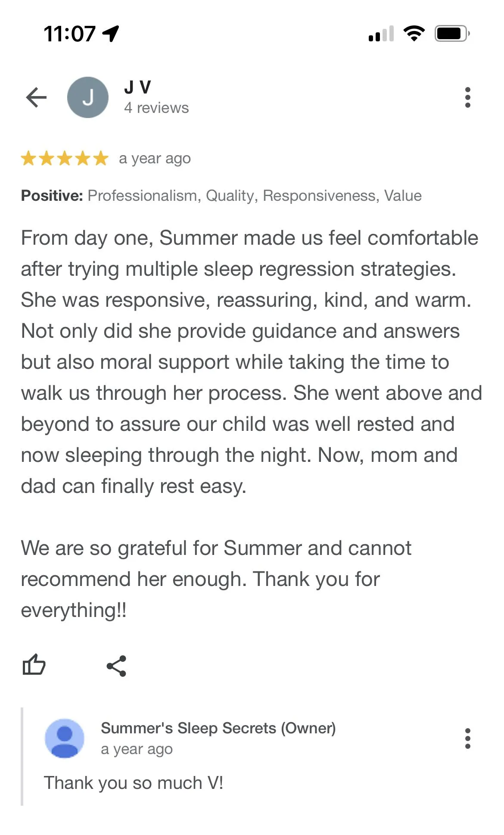Tap the Wi-Fi status icon
Viewport: 504px width, 835px height.
(x=414, y=33)
